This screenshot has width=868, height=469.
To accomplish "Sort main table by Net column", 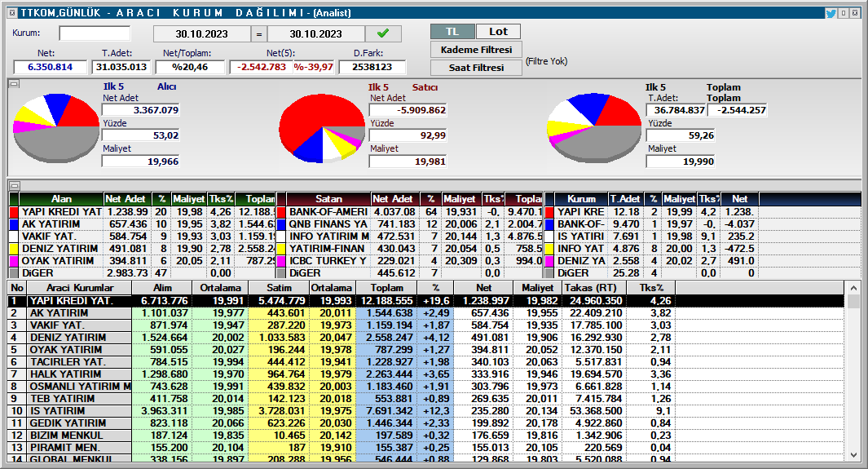I will click(x=483, y=288).
